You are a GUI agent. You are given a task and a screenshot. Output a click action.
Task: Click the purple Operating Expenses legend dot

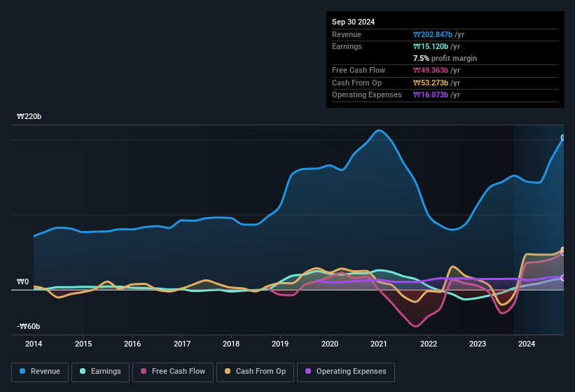309,372
